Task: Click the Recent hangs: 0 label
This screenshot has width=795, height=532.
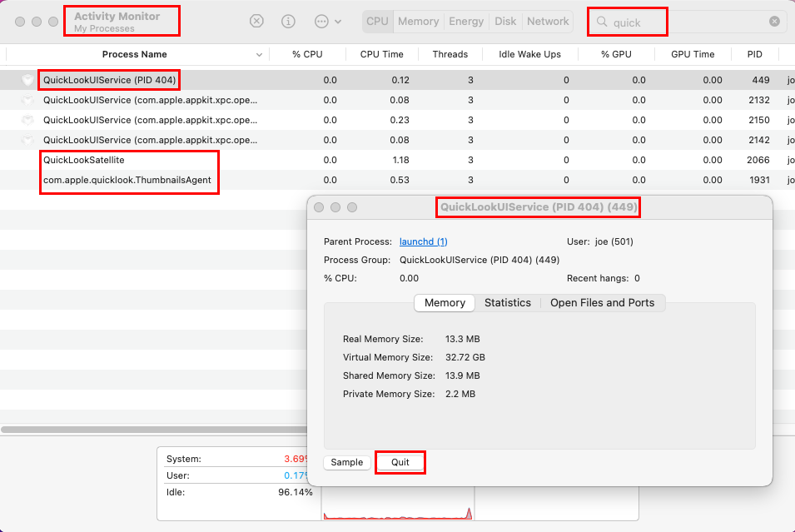Action: click(604, 278)
